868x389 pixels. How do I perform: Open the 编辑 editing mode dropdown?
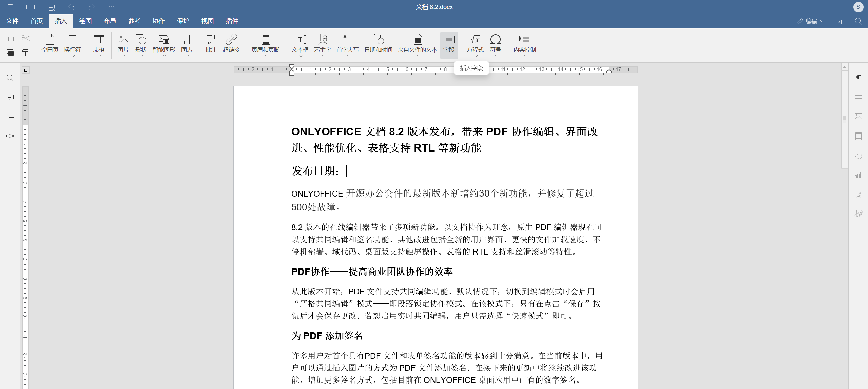[x=810, y=21]
